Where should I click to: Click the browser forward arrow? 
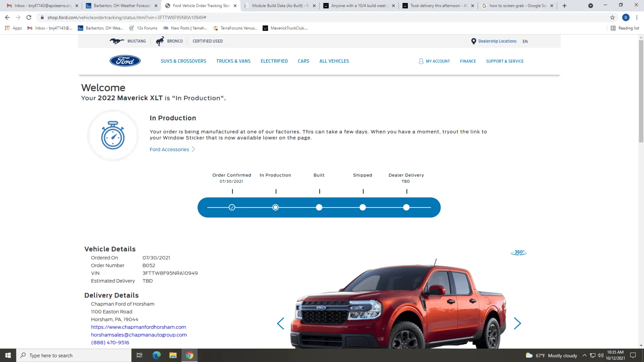pos(18,17)
